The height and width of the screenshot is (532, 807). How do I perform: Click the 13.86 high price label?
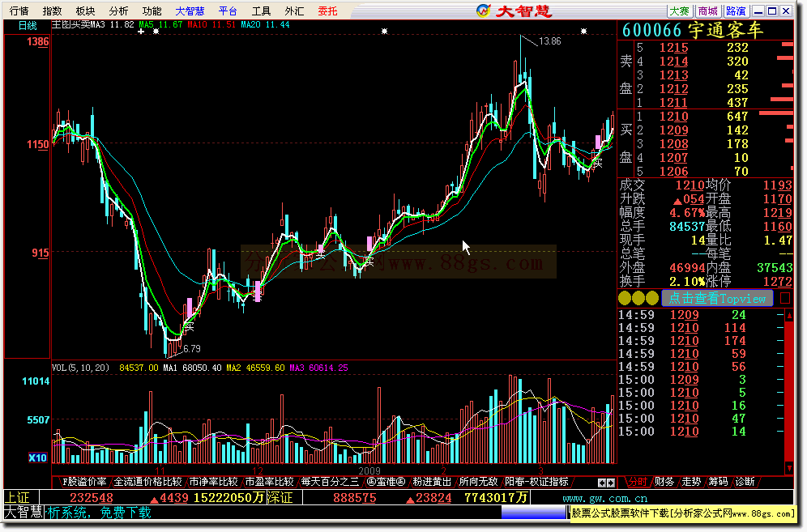point(549,41)
